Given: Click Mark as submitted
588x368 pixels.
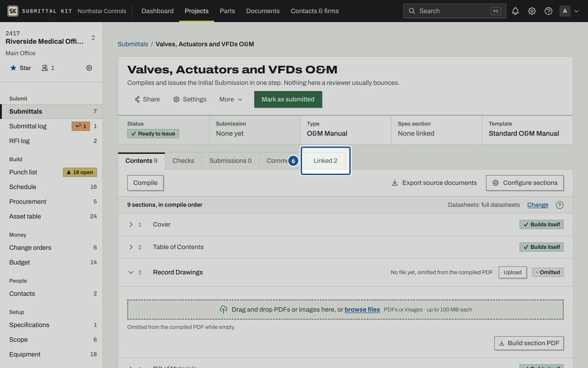Looking at the screenshot, I should pyautogui.click(x=288, y=99).
